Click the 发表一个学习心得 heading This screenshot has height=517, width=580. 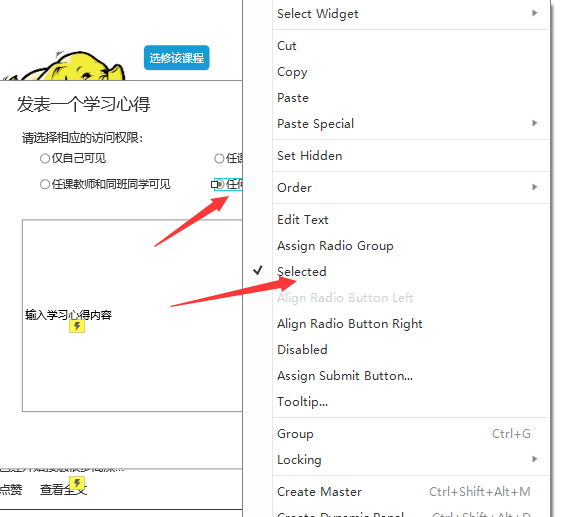84,104
